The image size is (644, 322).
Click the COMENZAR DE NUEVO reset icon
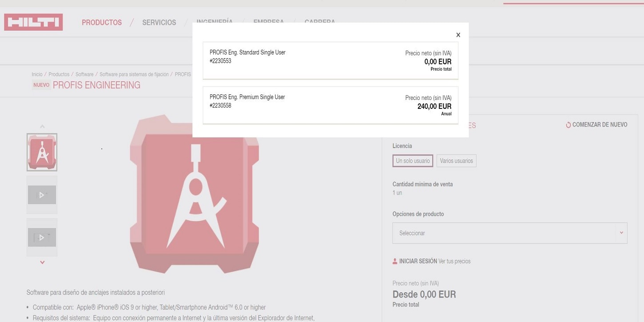(x=568, y=125)
